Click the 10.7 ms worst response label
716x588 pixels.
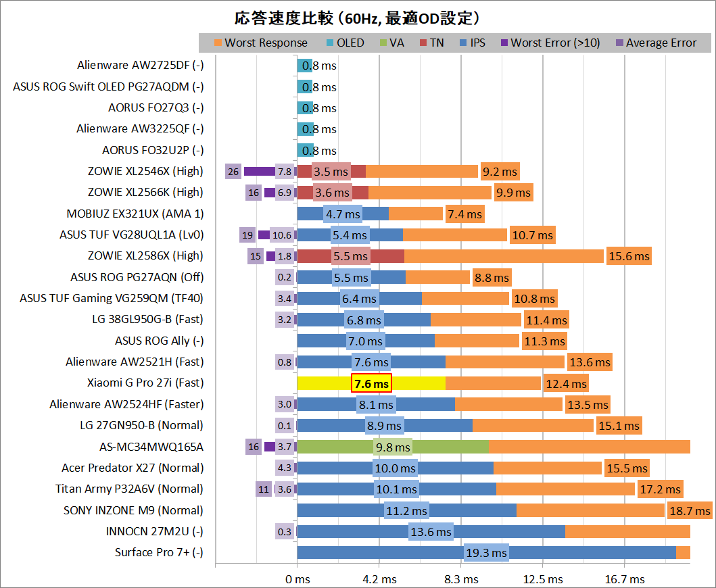click(x=532, y=235)
